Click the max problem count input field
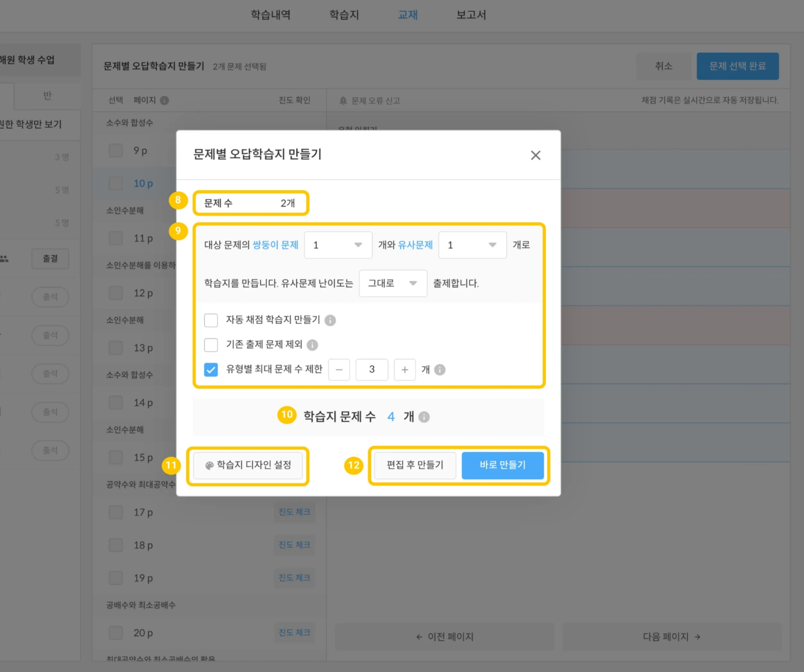 (372, 370)
